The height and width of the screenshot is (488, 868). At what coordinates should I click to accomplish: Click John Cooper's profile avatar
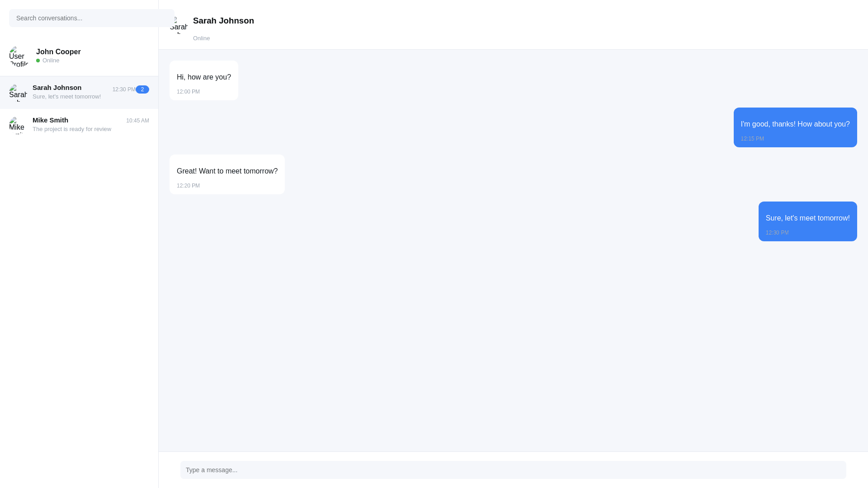(19, 56)
